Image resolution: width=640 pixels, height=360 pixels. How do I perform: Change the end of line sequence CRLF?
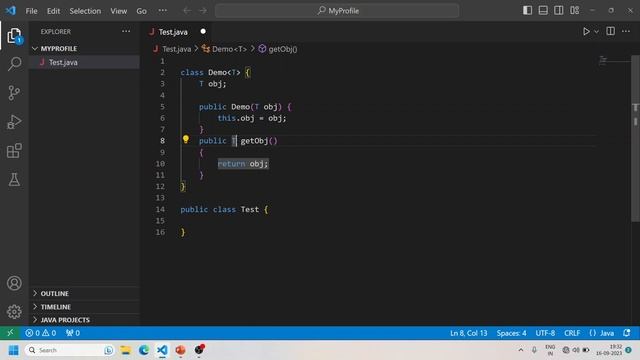coord(572,333)
